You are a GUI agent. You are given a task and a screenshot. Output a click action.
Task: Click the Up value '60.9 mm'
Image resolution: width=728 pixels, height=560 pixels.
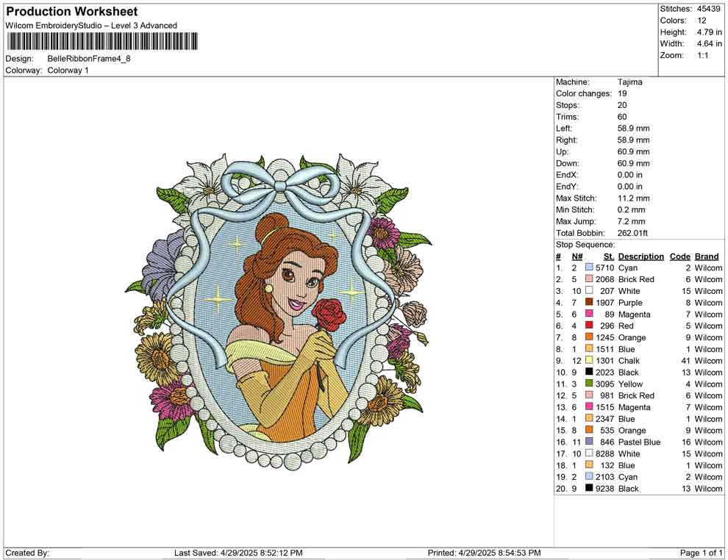[634, 151]
